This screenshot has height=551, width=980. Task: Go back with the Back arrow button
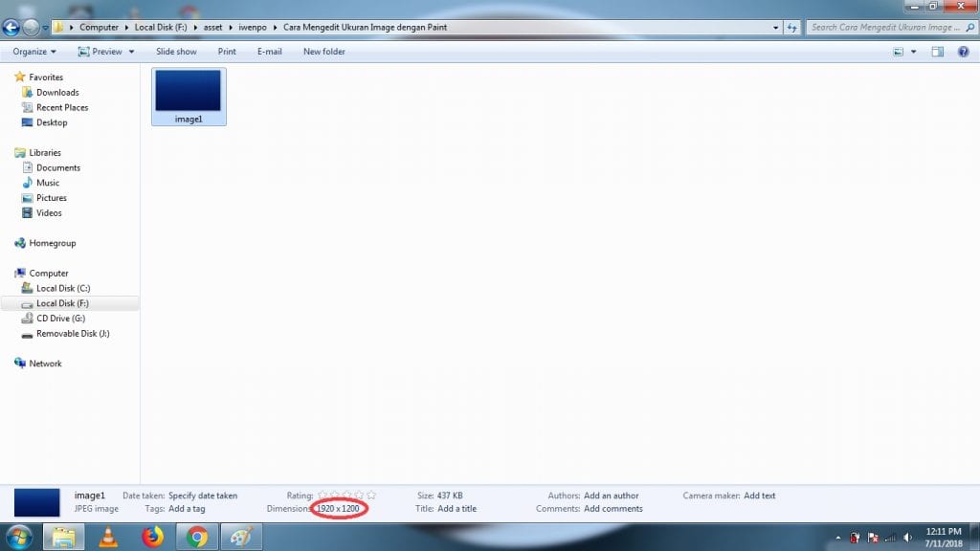(x=11, y=27)
